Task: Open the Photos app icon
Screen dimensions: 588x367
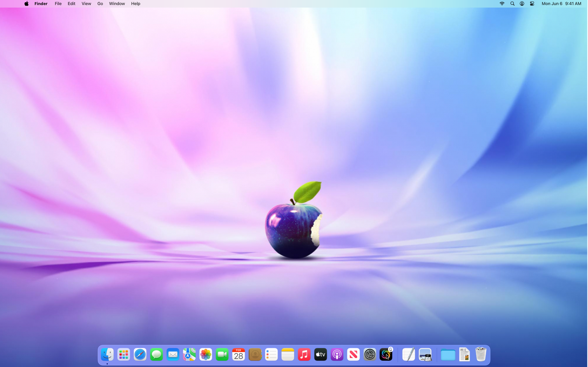Action: pyautogui.click(x=205, y=355)
